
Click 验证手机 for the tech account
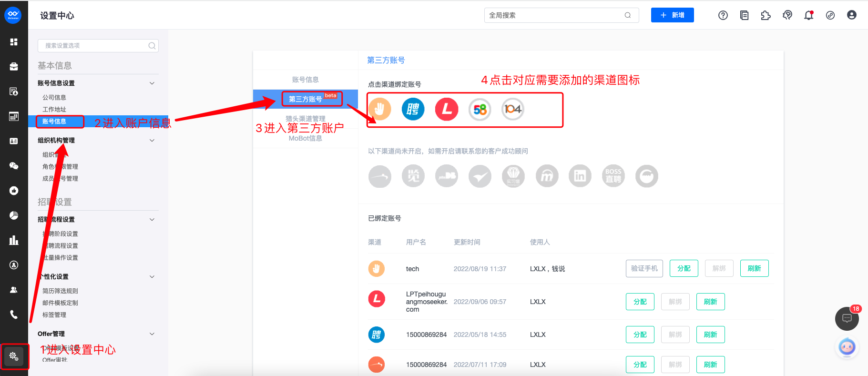(644, 268)
